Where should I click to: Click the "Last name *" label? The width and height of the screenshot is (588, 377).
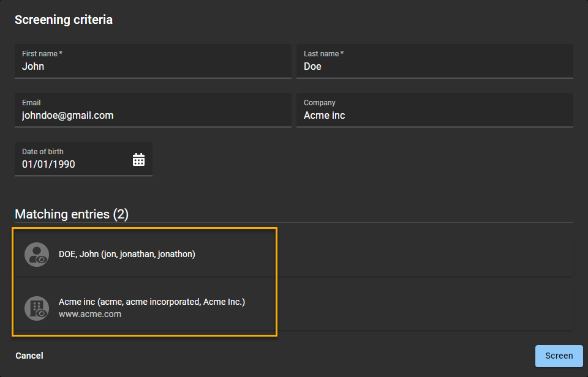click(323, 54)
